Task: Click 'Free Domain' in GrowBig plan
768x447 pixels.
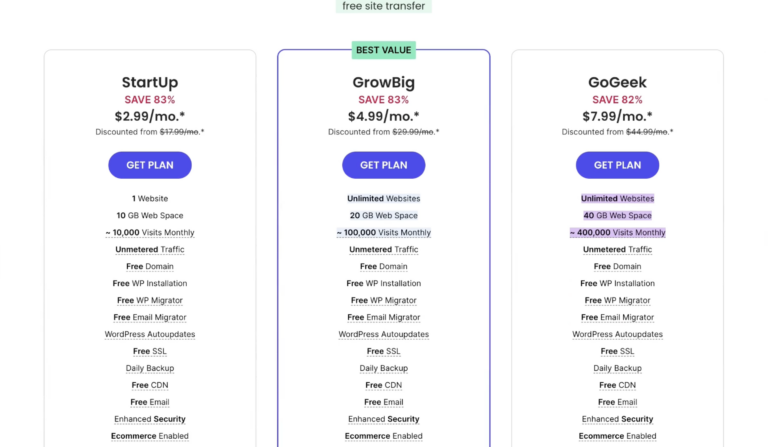Action: click(x=384, y=266)
